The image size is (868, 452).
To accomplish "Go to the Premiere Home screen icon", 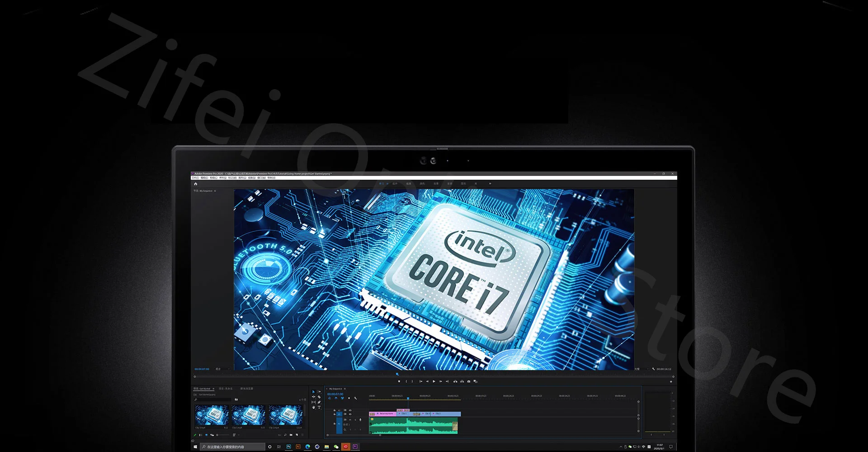I will point(196,184).
